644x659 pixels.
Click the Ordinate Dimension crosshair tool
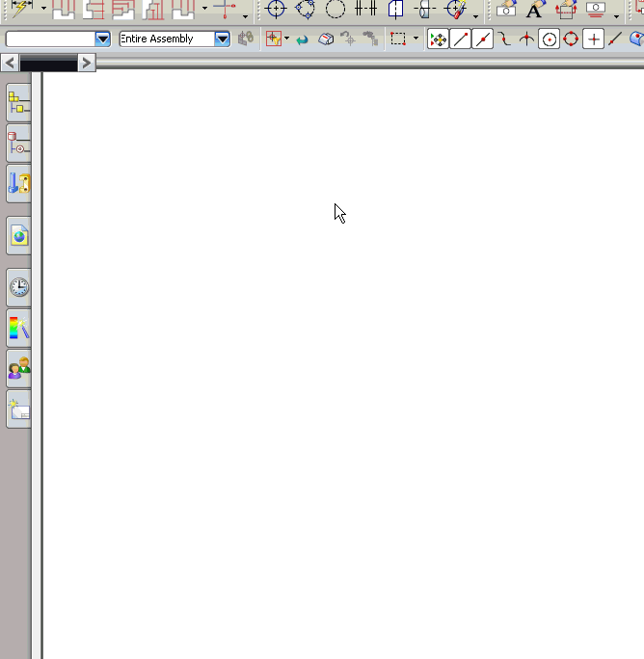pos(226,9)
